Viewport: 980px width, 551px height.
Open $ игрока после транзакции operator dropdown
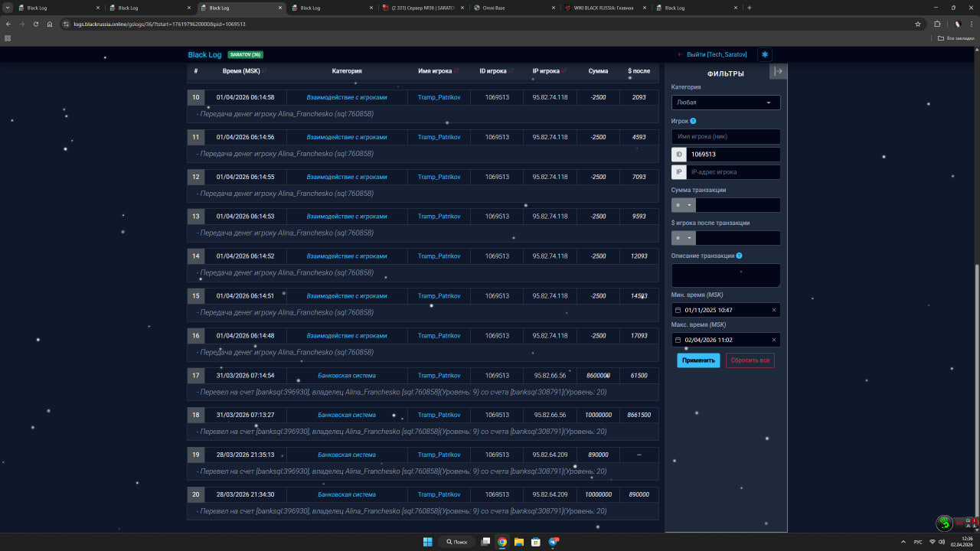(x=683, y=238)
